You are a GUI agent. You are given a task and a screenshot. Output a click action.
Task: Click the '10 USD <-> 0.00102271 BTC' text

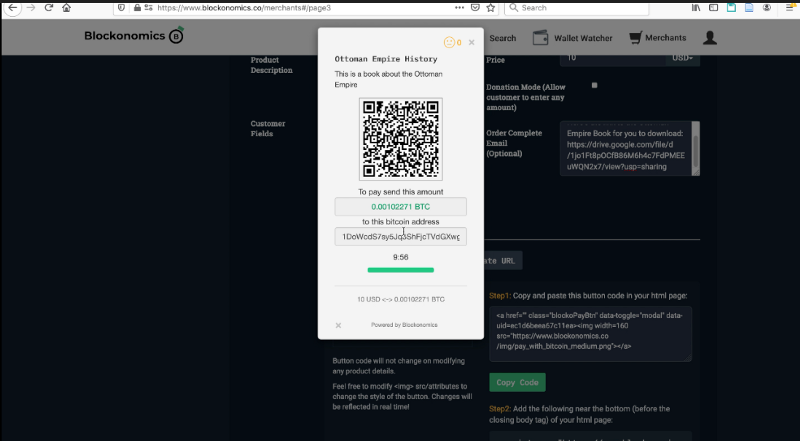pyautogui.click(x=401, y=299)
